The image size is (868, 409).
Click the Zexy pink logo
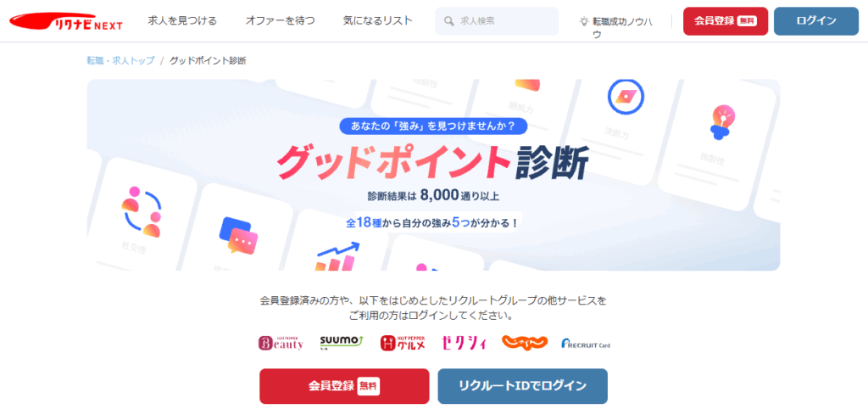[x=464, y=343]
